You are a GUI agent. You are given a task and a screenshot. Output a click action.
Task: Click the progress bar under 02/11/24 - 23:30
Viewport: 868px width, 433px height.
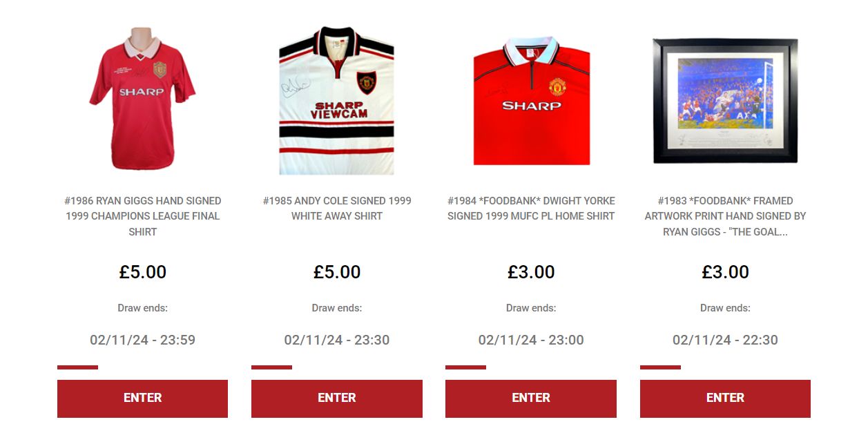271,367
